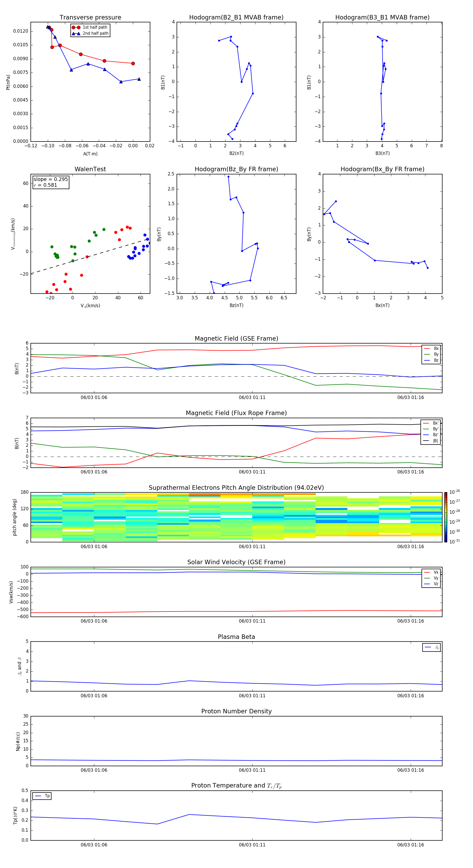Click the '|B|' legend entry in flux rope plot

431,441
